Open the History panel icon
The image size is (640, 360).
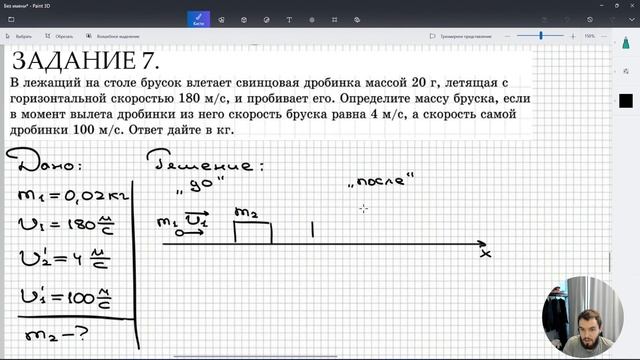590,20
